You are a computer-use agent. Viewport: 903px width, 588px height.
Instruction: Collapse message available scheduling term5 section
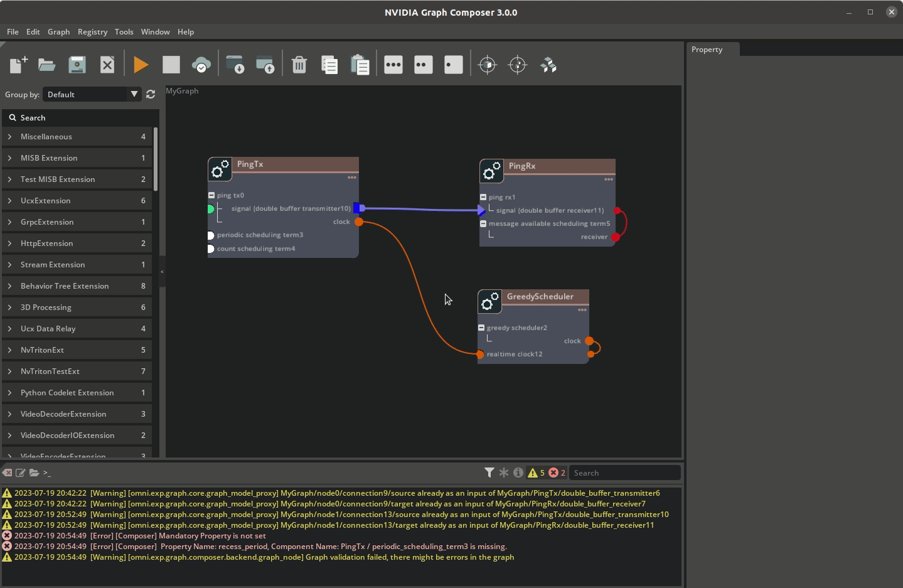[483, 223]
